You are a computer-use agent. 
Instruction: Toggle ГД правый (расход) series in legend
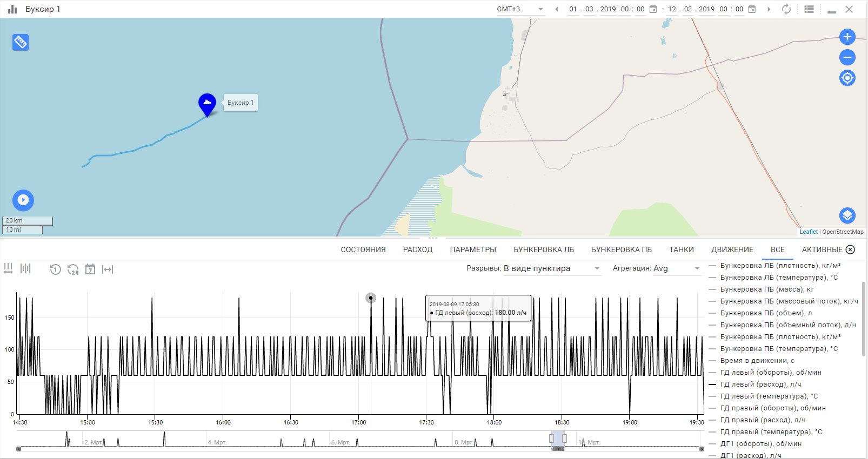762,420
